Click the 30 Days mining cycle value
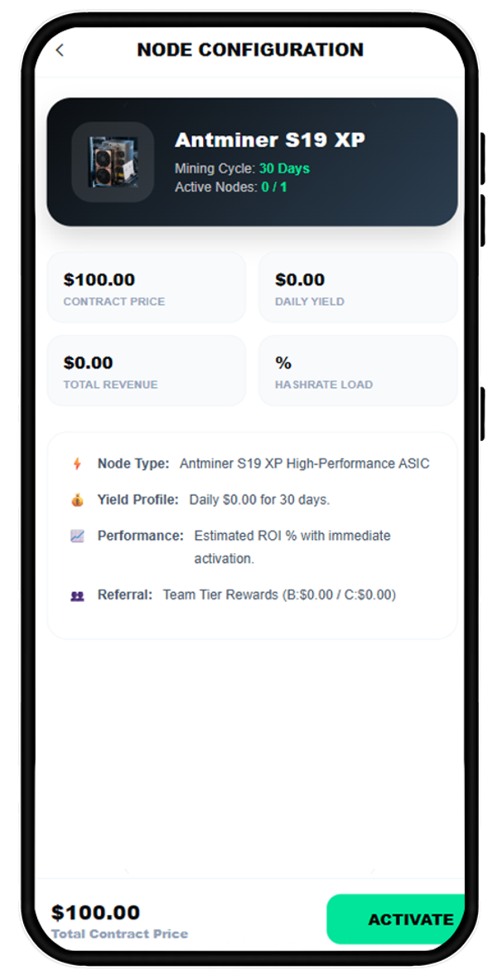This screenshot has height=980, width=497. point(284,168)
